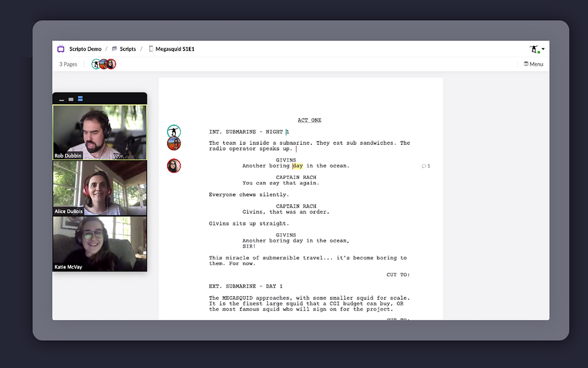
Task: Click the highlighted word day
Action: tap(298, 165)
